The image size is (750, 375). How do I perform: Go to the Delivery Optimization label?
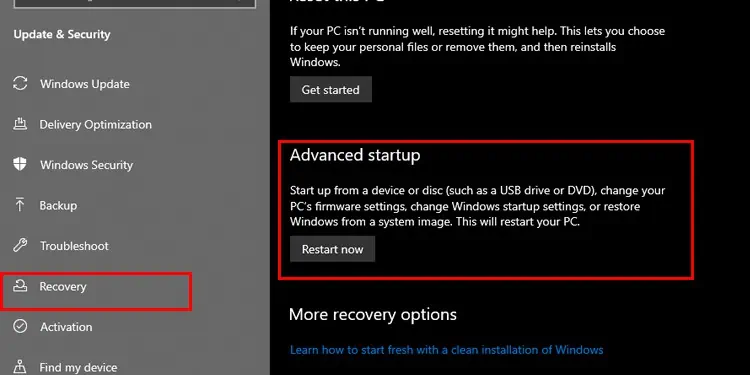click(x=96, y=124)
